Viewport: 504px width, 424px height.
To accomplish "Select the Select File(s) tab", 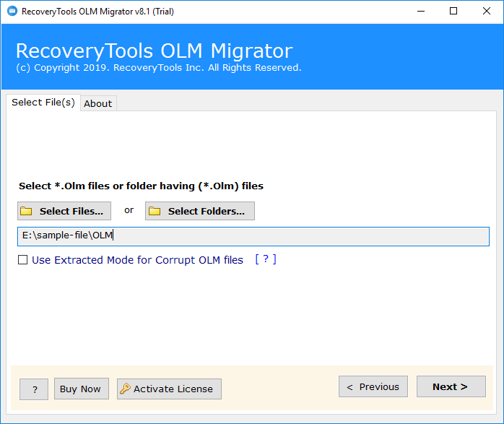I will point(43,103).
